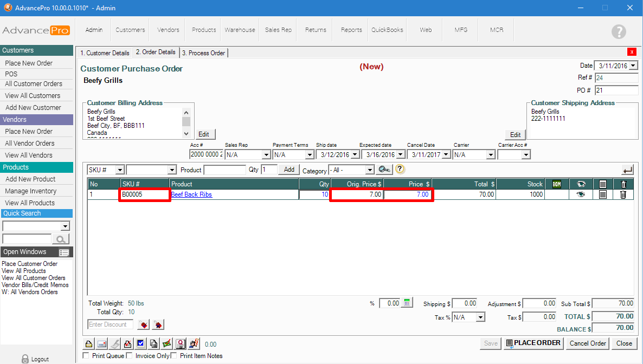Enable Print Item Notes checkbox

[x=174, y=356]
